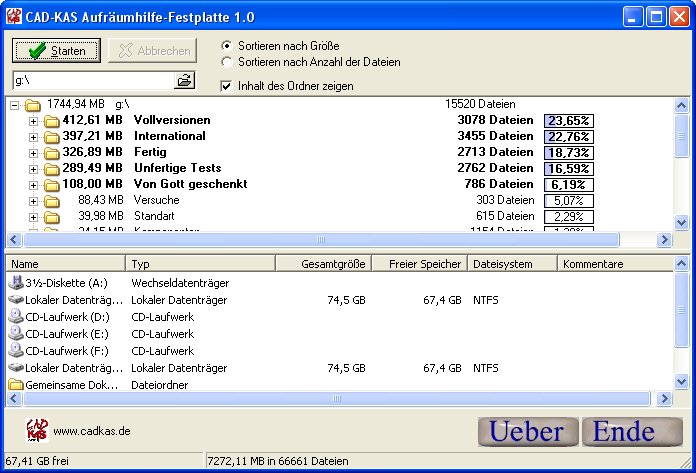Select Sortieren nach Anzahl der Dateien option

(226, 62)
